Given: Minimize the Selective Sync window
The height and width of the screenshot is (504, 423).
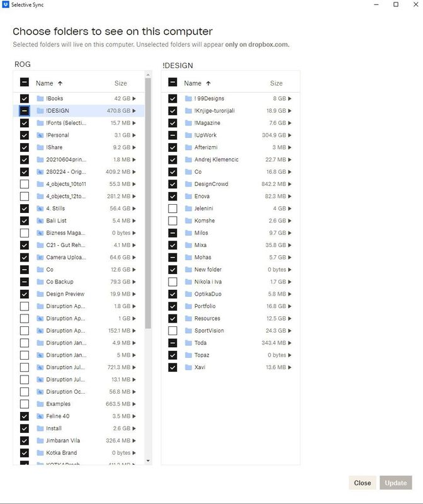Looking at the screenshot, I should coord(376,4).
